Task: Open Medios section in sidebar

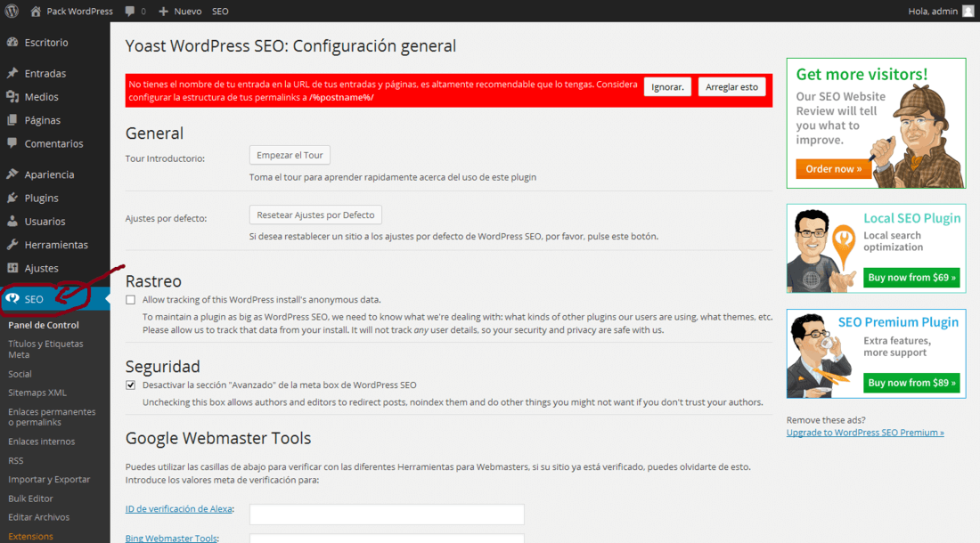Action: pos(41,97)
